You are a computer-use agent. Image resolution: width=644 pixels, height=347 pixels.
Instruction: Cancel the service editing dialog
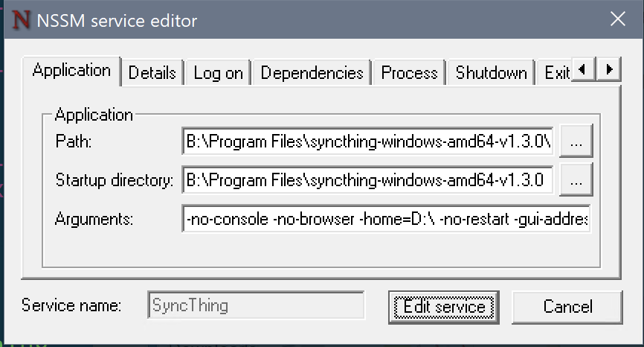[x=567, y=307]
